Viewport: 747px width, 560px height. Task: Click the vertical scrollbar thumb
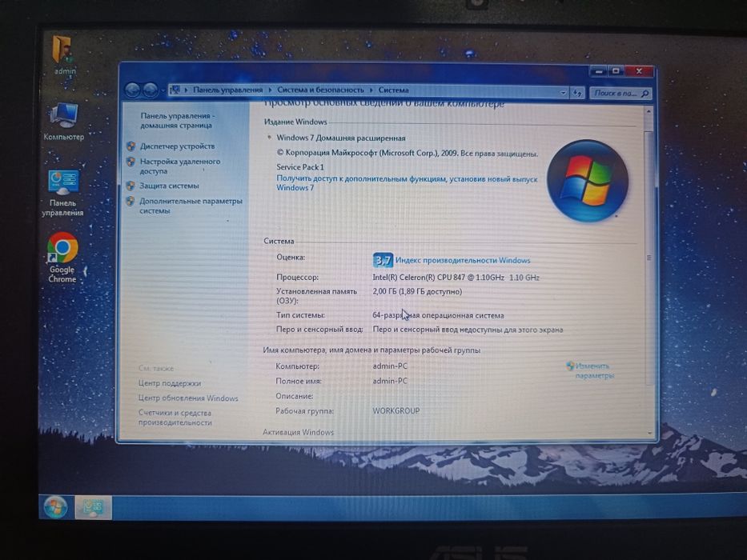tap(649, 258)
